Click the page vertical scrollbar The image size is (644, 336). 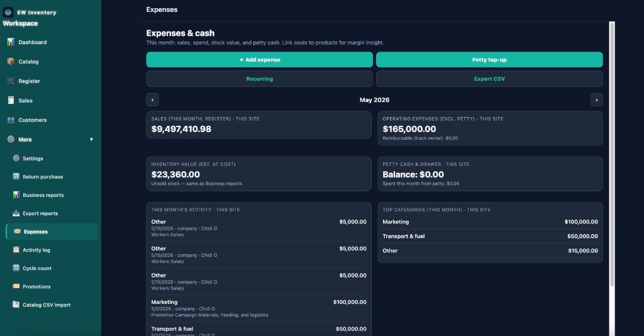pos(612,154)
